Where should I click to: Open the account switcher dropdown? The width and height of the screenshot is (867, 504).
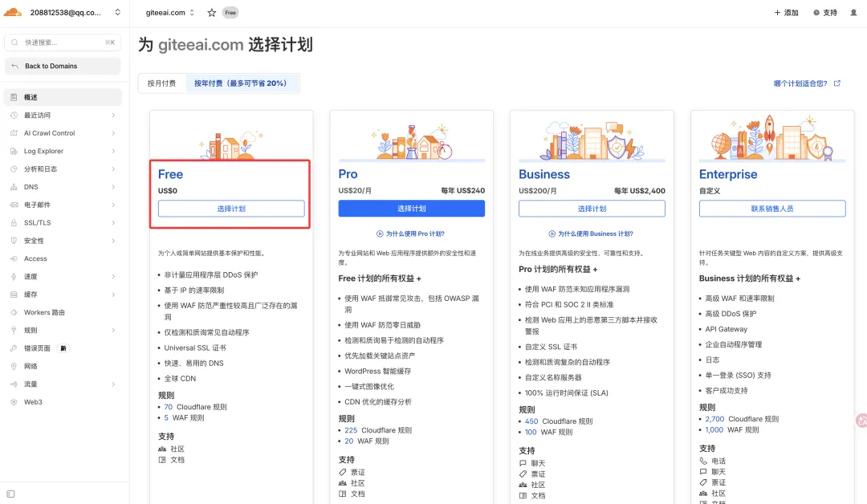(x=117, y=12)
